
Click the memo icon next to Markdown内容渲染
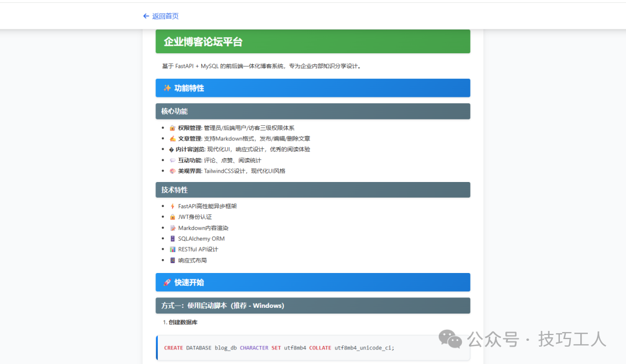click(173, 228)
